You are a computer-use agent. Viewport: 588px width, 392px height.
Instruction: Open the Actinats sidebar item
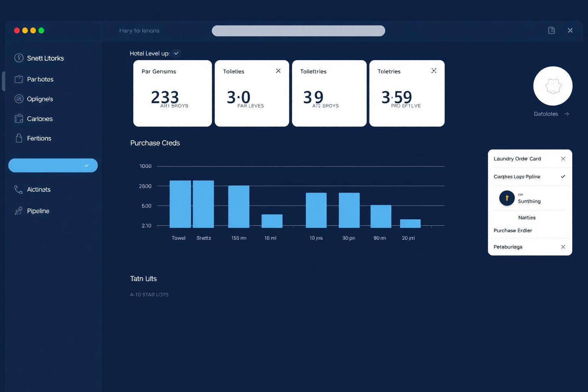coord(39,189)
